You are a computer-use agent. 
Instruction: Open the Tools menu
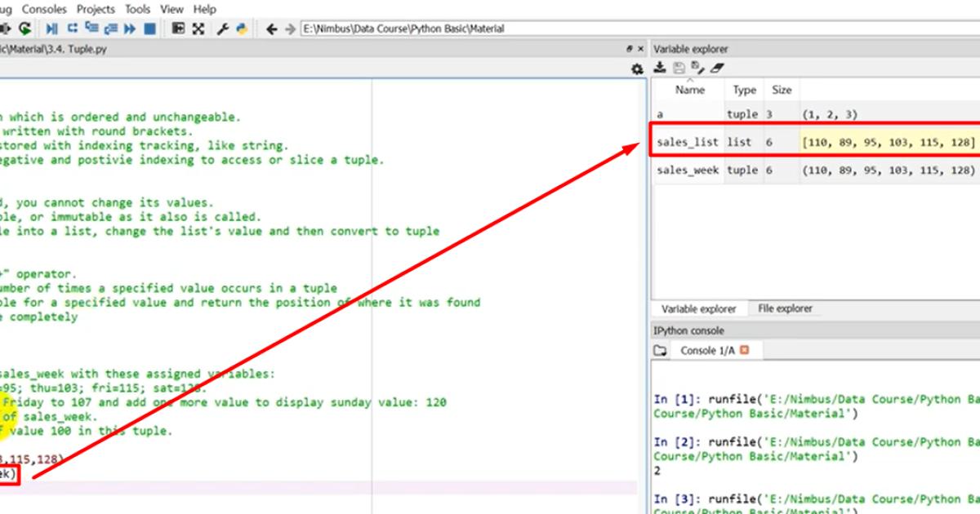point(137,9)
